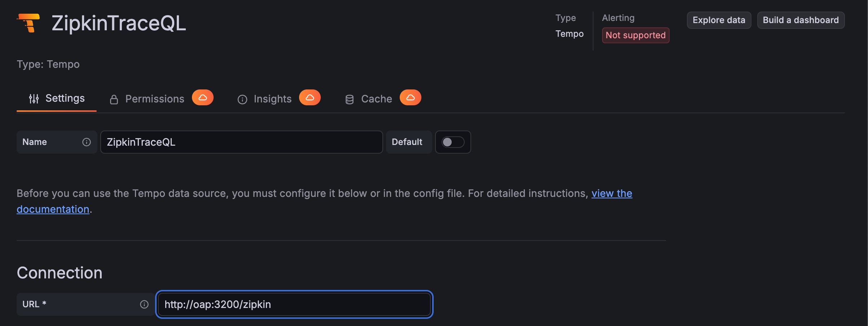Screen dimensions: 868x326
Task: Click the info icon beside URL field
Action: (x=144, y=304)
